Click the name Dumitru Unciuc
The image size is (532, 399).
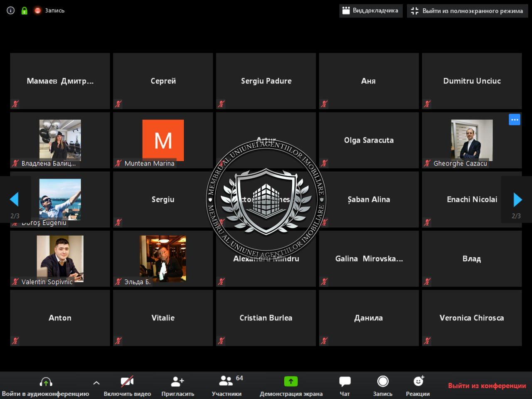tap(472, 81)
